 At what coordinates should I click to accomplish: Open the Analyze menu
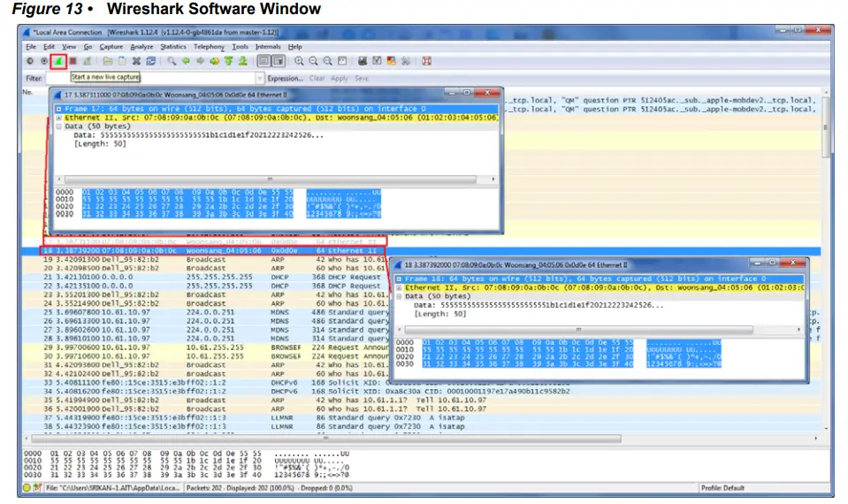click(x=141, y=47)
